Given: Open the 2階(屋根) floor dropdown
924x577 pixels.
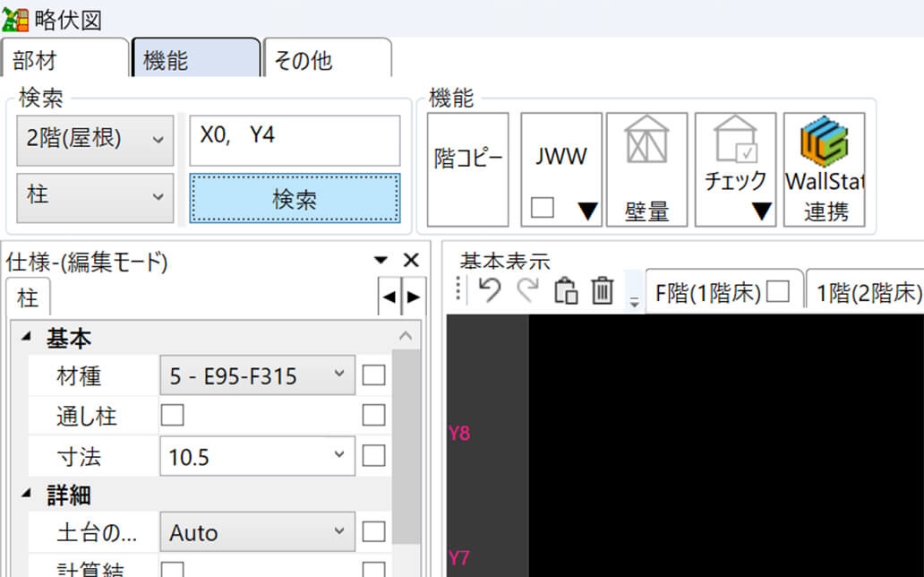Looking at the screenshot, I should point(95,139).
